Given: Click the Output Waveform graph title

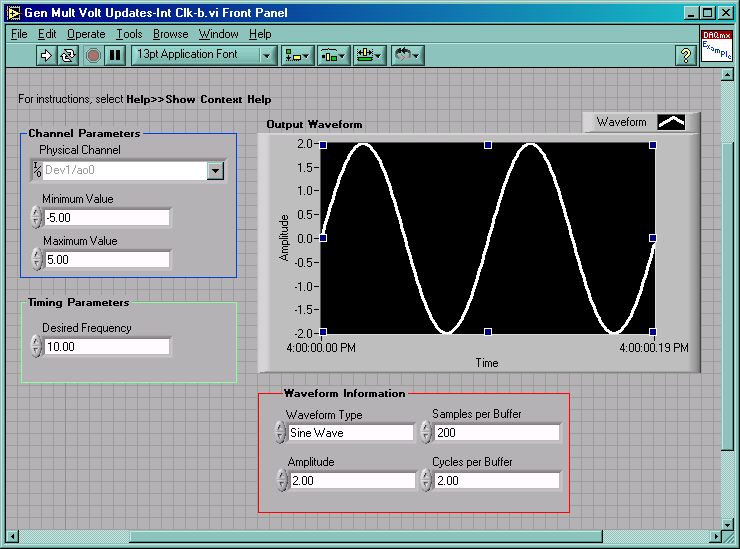Looking at the screenshot, I should coord(314,125).
